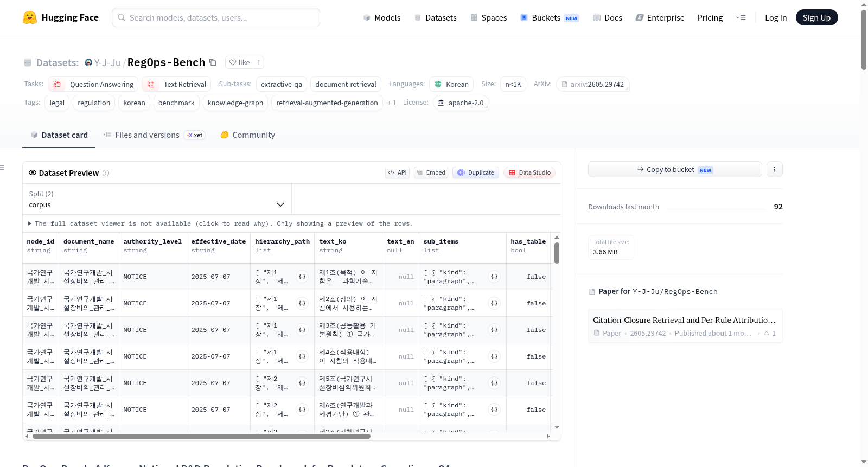The width and height of the screenshot is (868, 467).
Task: Duplicate the dataset
Action: click(475, 172)
